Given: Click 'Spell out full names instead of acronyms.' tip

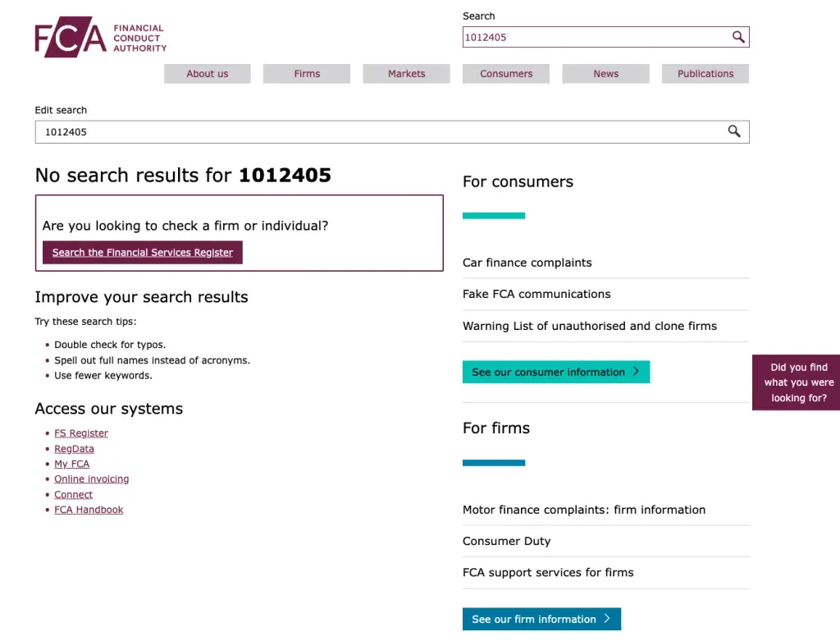Looking at the screenshot, I should (152, 360).
